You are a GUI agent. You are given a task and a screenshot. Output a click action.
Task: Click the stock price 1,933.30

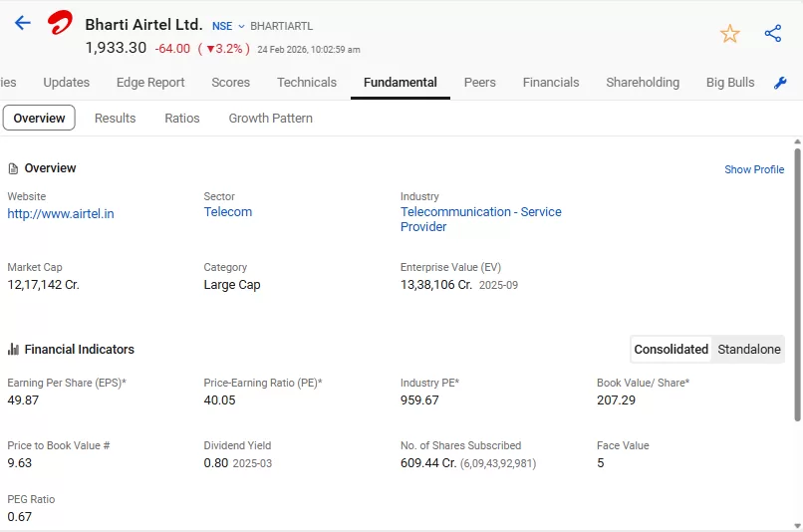point(116,48)
